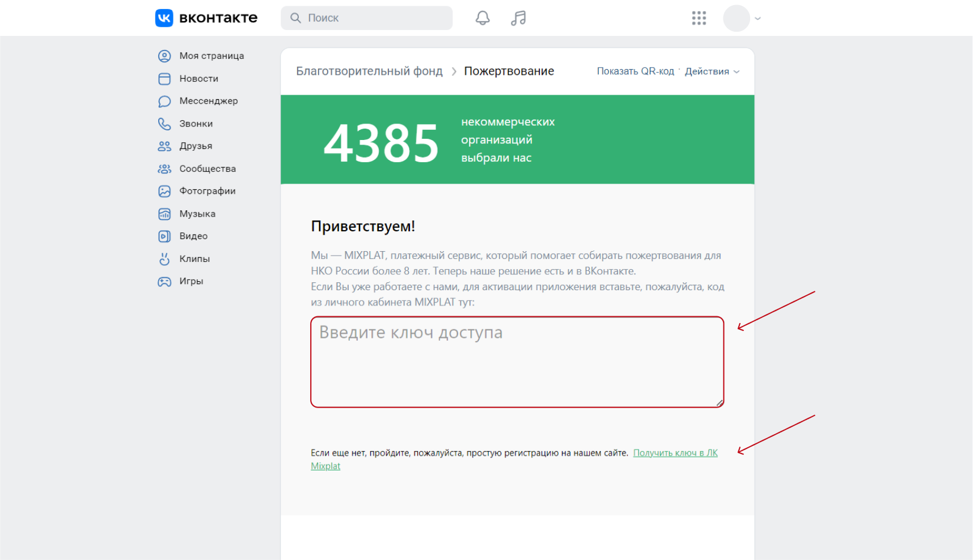Click the Видео play icon
The image size is (973, 560).
coord(164,236)
